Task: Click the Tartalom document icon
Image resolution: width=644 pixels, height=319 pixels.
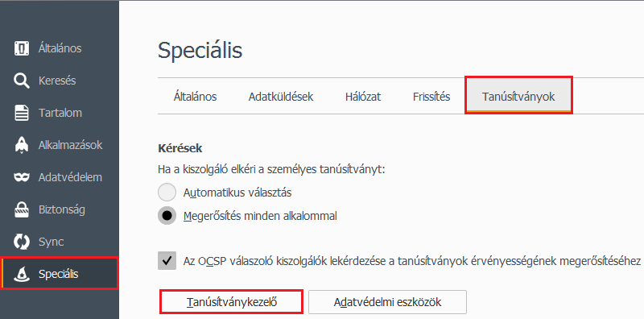Action: (22, 113)
